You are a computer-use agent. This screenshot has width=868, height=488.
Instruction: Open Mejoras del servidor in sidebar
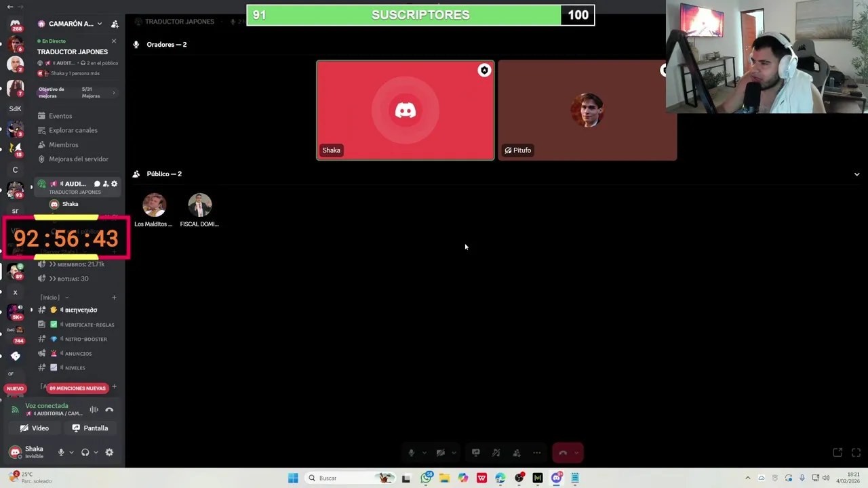(78, 159)
